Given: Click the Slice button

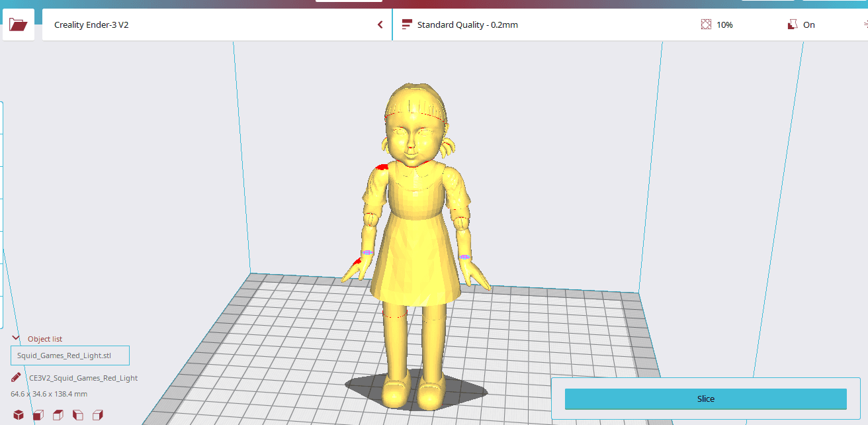Looking at the screenshot, I should tap(706, 399).
